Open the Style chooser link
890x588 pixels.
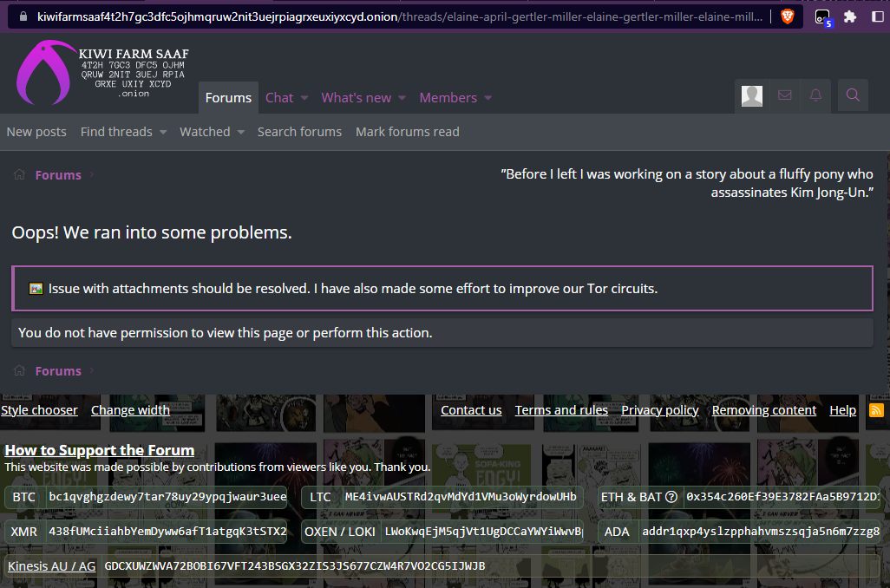[39, 410]
